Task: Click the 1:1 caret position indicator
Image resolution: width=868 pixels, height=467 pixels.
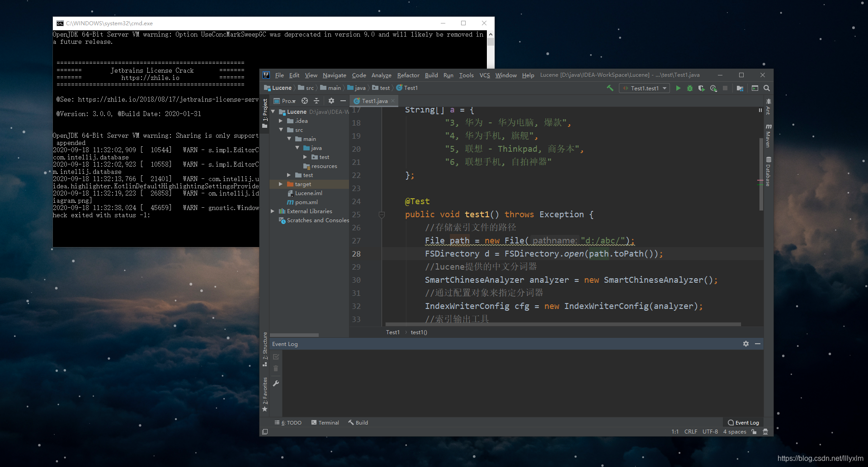Action: 675,432
